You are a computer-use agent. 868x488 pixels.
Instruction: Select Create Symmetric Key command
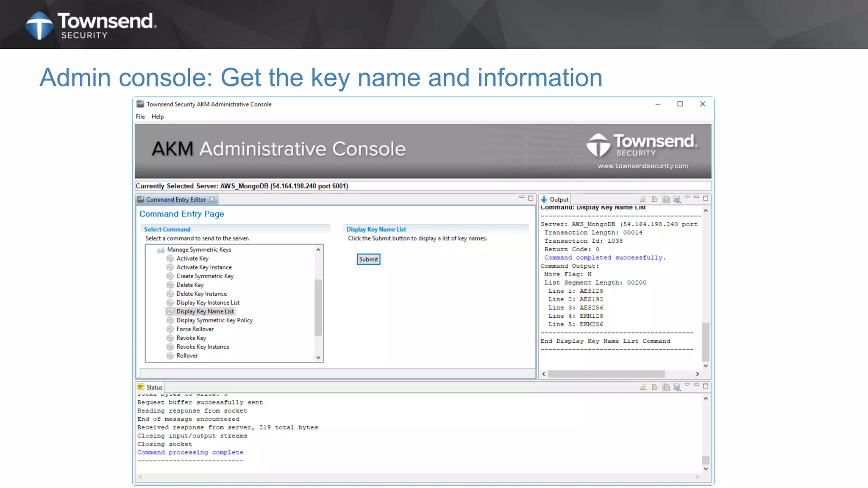pyautogui.click(x=205, y=276)
